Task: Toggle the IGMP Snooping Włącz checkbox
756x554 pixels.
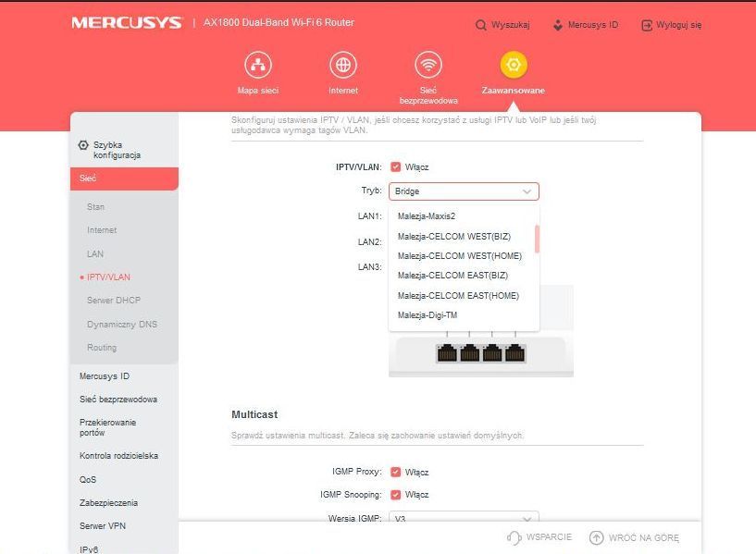Action: [395, 495]
